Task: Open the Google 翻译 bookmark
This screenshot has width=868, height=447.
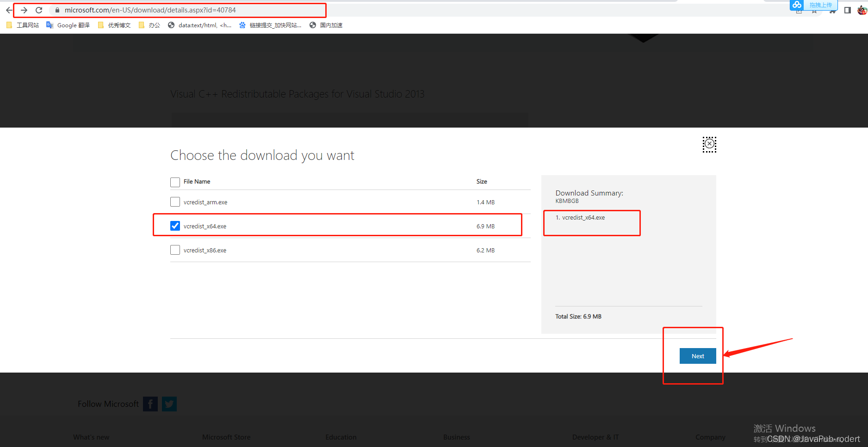Action: 68,25
